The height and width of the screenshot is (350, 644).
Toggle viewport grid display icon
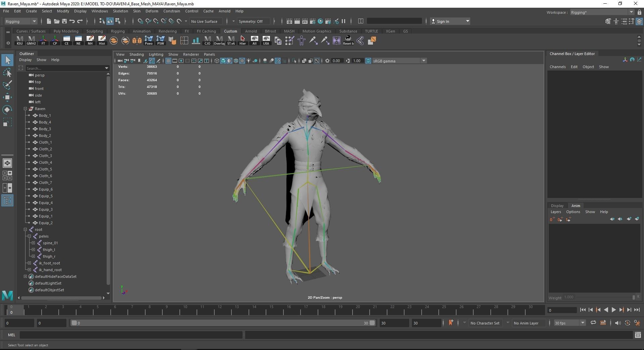(x=168, y=61)
